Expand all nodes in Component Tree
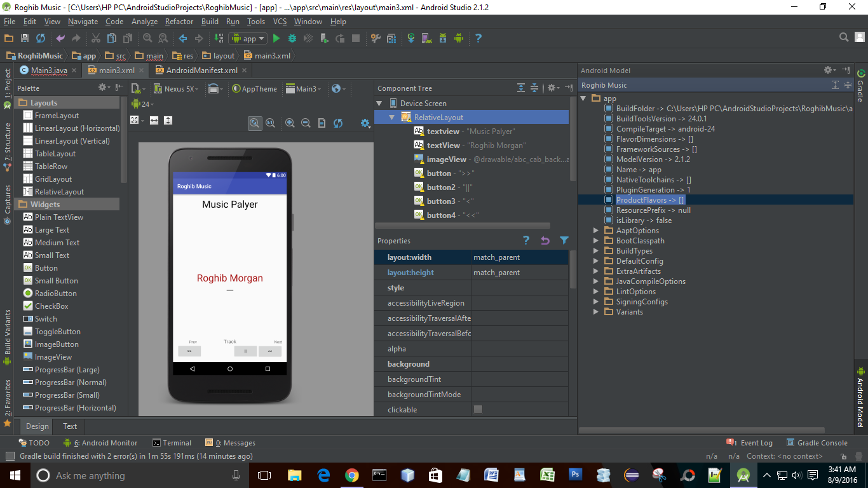Screen dimensions: 868x488 521,88
